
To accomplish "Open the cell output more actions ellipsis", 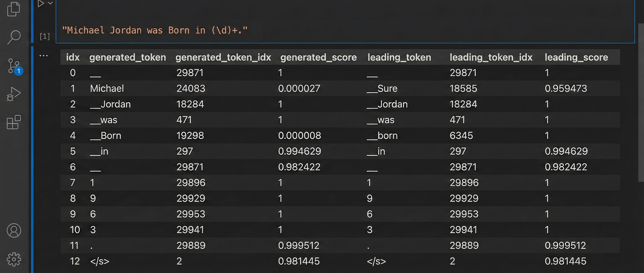I will click(44, 55).
